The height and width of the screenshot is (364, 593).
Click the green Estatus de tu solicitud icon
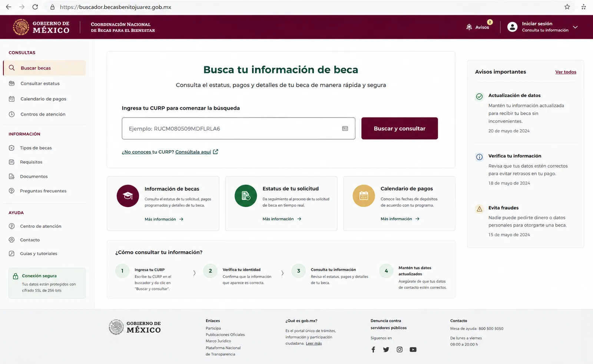[x=246, y=196]
